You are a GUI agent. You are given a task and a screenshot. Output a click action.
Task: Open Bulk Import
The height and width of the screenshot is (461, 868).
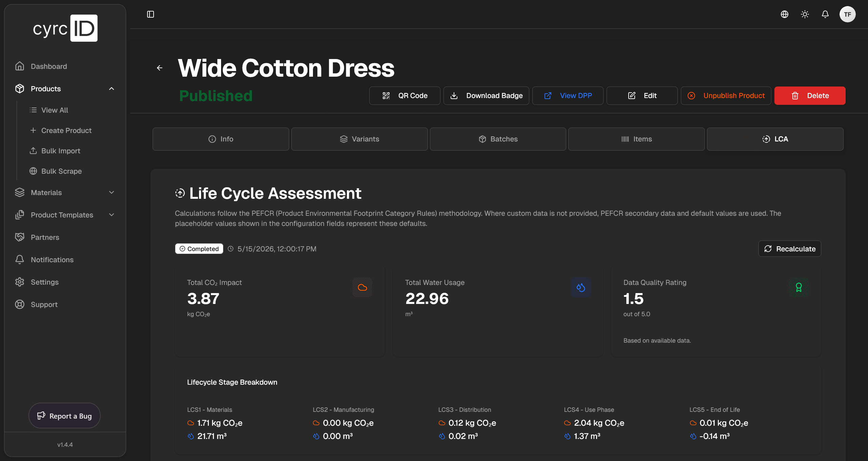61,151
